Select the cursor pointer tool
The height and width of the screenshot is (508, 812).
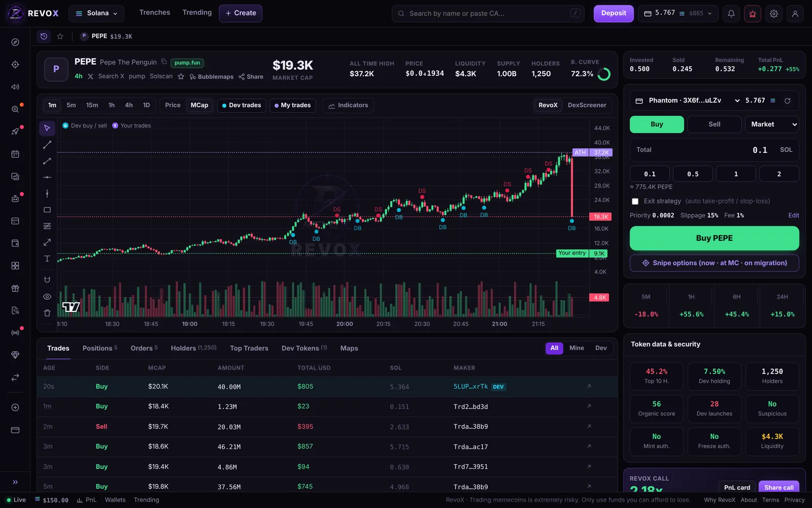47,128
